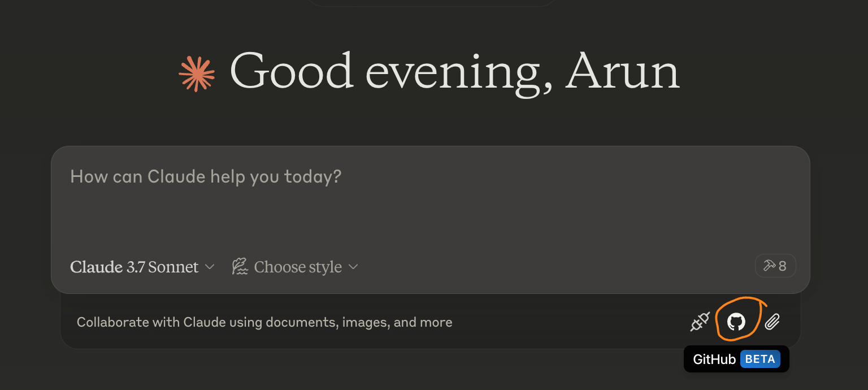Click the orange Claude starburst logo
The height and width of the screenshot is (390, 868).
pos(197,74)
